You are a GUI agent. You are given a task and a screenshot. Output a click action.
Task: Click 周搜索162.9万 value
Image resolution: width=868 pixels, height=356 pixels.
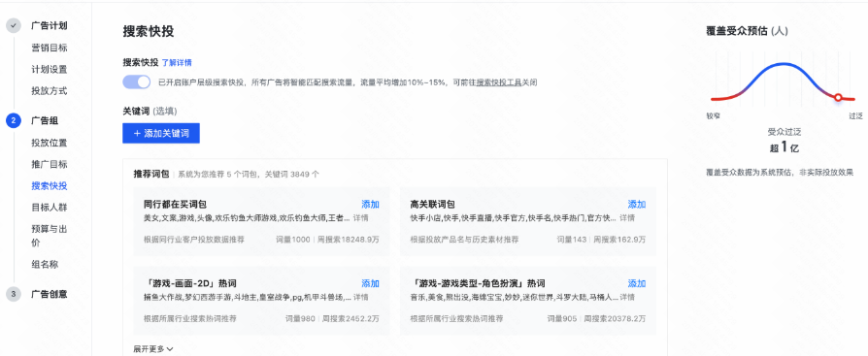[619, 240]
